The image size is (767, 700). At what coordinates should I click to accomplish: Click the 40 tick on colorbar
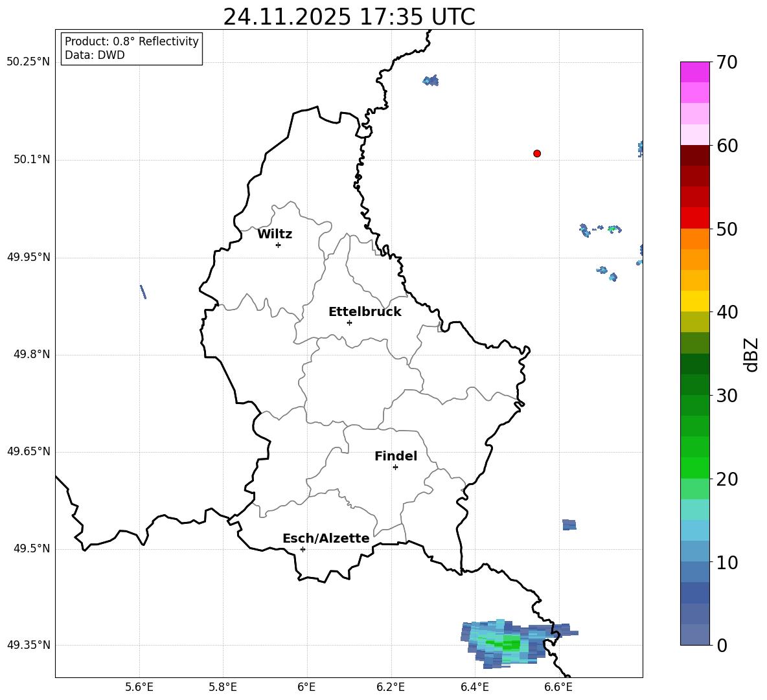pyautogui.click(x=727, y=312)
